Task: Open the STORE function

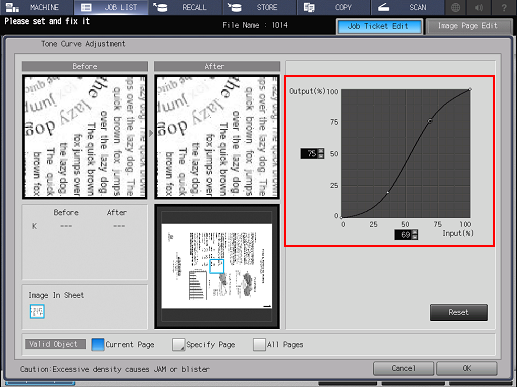Action: coord(260,7)
